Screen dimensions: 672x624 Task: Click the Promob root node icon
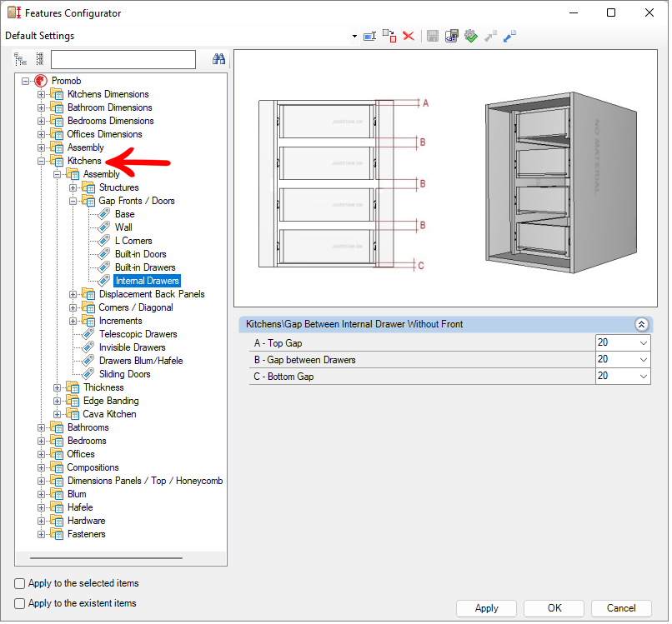pyautogui.click(x=41, y=81)
